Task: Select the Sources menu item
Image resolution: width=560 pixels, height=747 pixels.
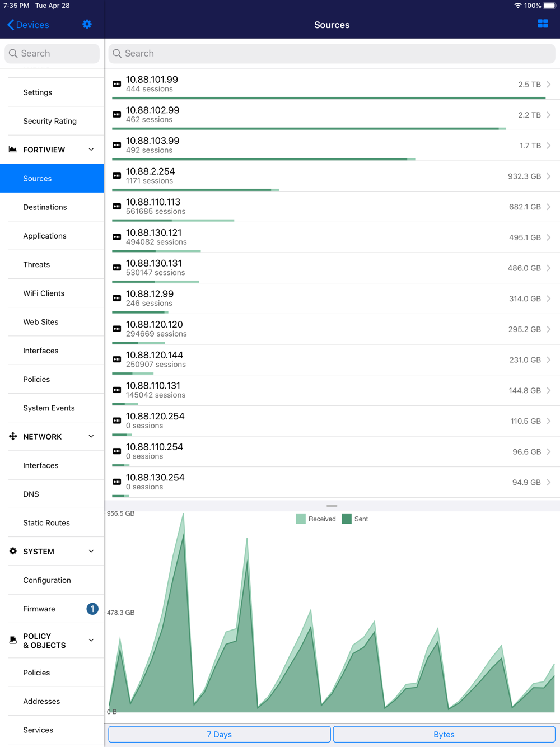Action: [x=52, y=178]
